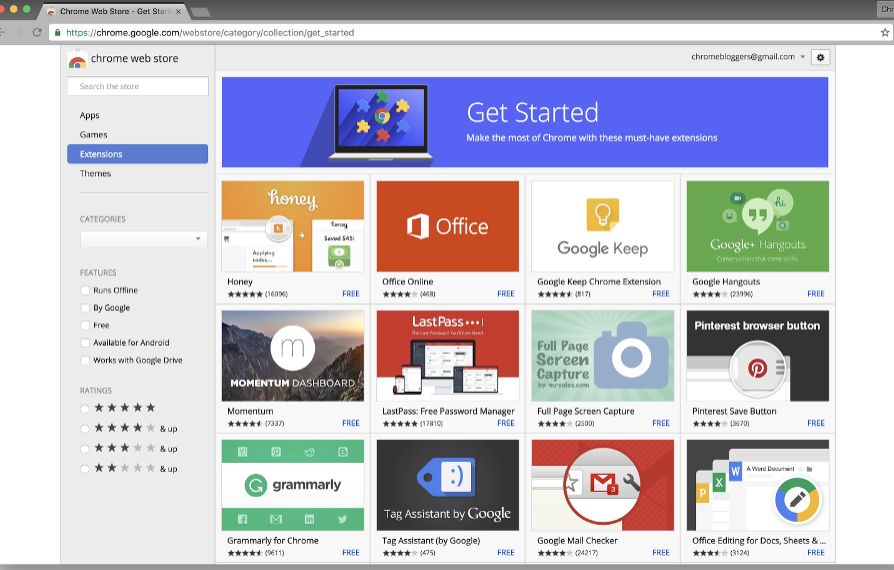The image size is (894, 570).
Task: Open the Grammarly tile image
Action: click(x=292, y=485)
